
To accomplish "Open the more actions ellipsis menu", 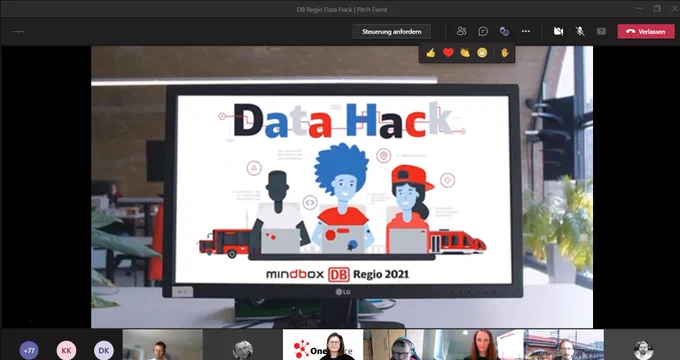I will click(x=526, y=31).
